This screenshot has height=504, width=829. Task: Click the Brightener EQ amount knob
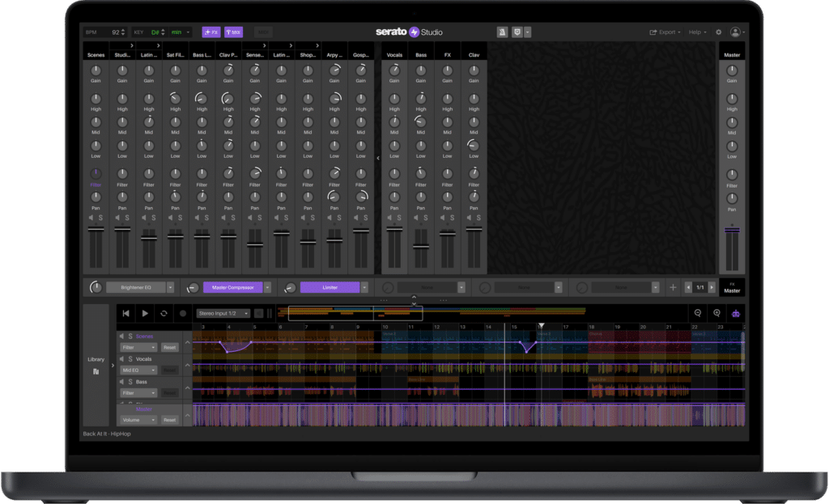point(96,287)
